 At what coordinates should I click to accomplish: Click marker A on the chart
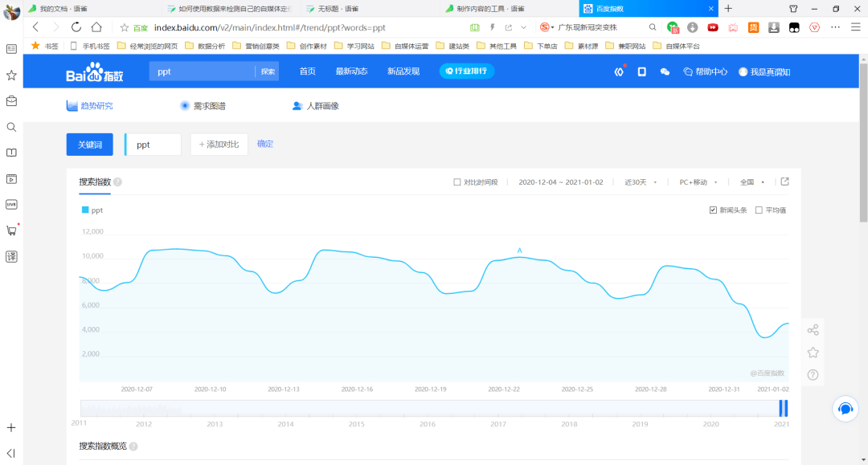[519, 251]
